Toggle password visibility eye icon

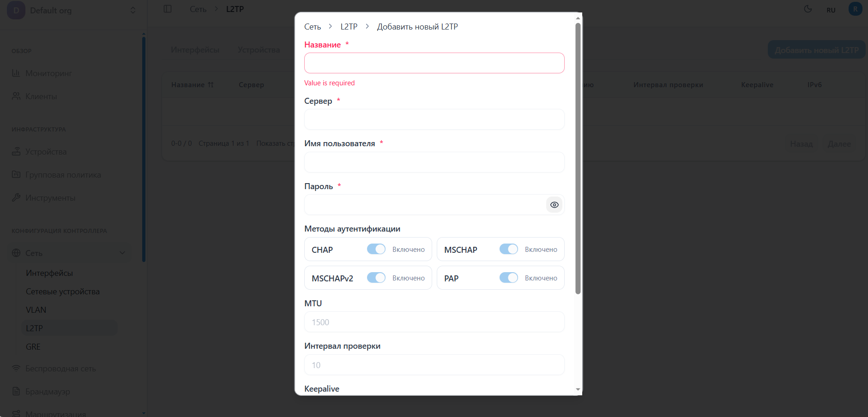click(554, 205)
